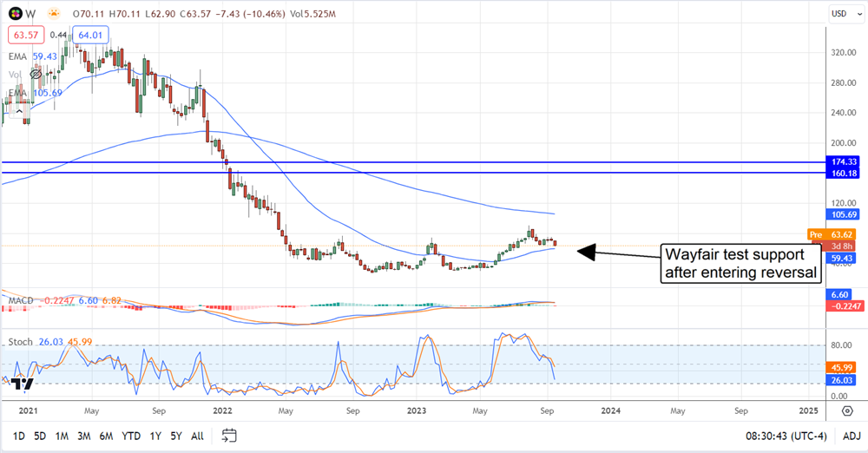Click the 26.03 Stoch axis label

(x=841, y=380)
